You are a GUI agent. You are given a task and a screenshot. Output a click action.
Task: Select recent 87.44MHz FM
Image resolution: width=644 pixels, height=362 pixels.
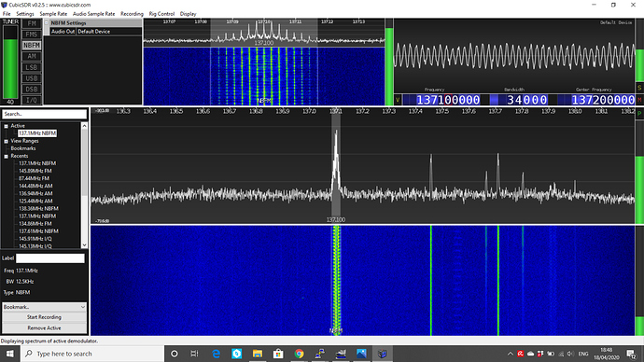(34, 178)
